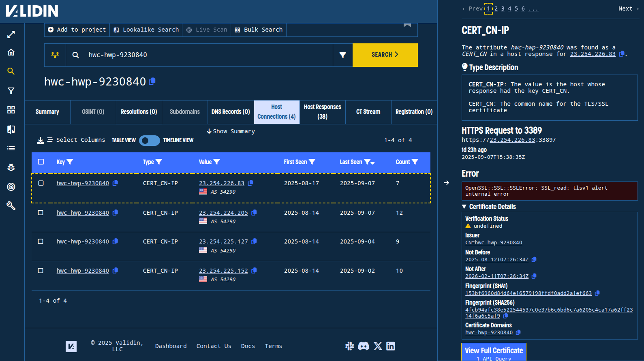Screen dimensions: 644x361
Task: Open the home icon in sidebar
Action: [x=11, y=52]
